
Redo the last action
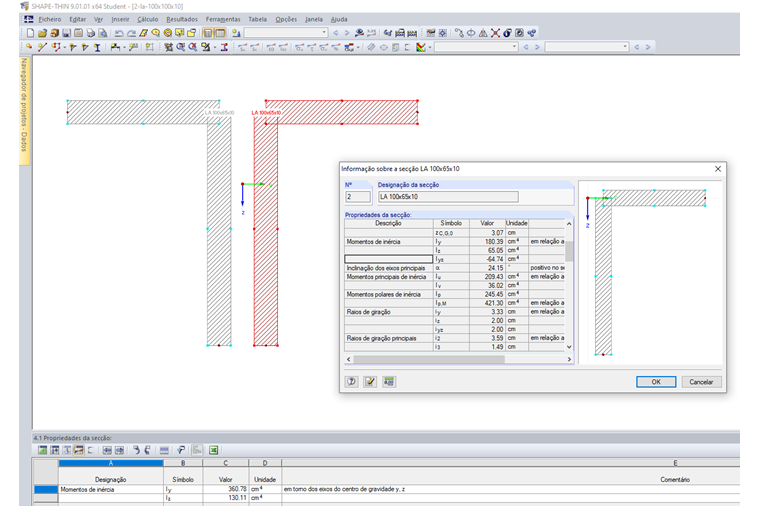tap(131, 33)
